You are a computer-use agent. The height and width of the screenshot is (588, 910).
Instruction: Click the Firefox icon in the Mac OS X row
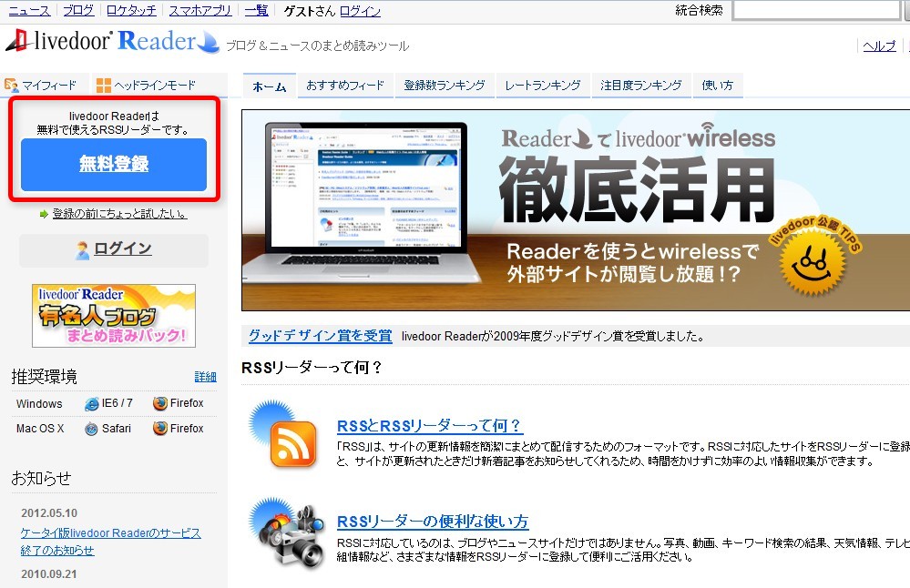pyautogui.click(x=160, y=429)
